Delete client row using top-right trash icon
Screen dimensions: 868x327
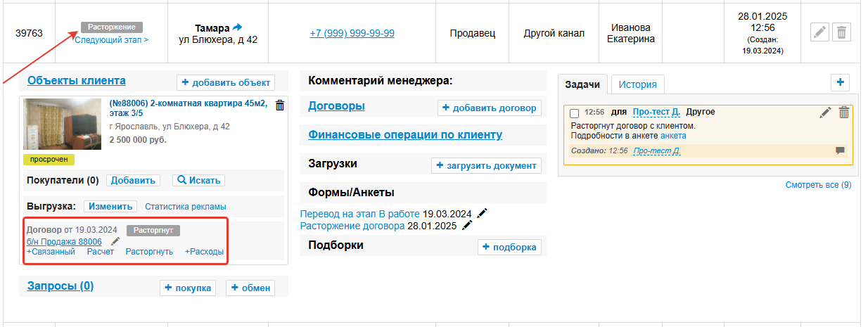pos(842,32)
